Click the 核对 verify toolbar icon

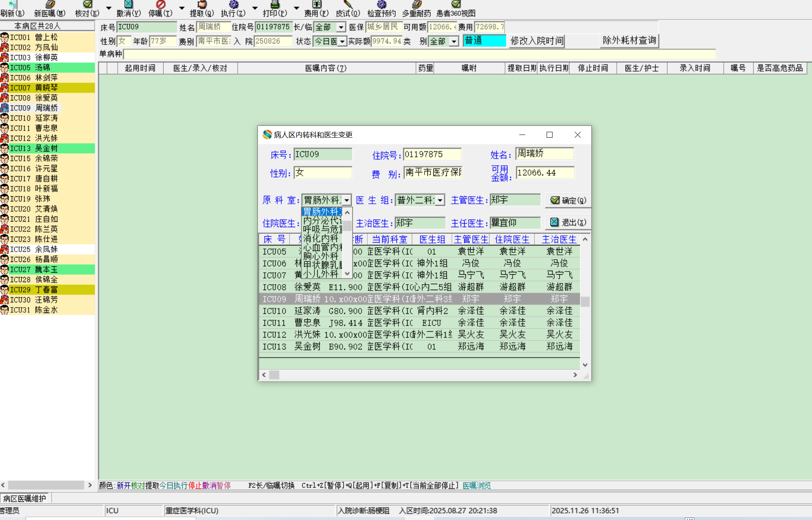point(87,5)
